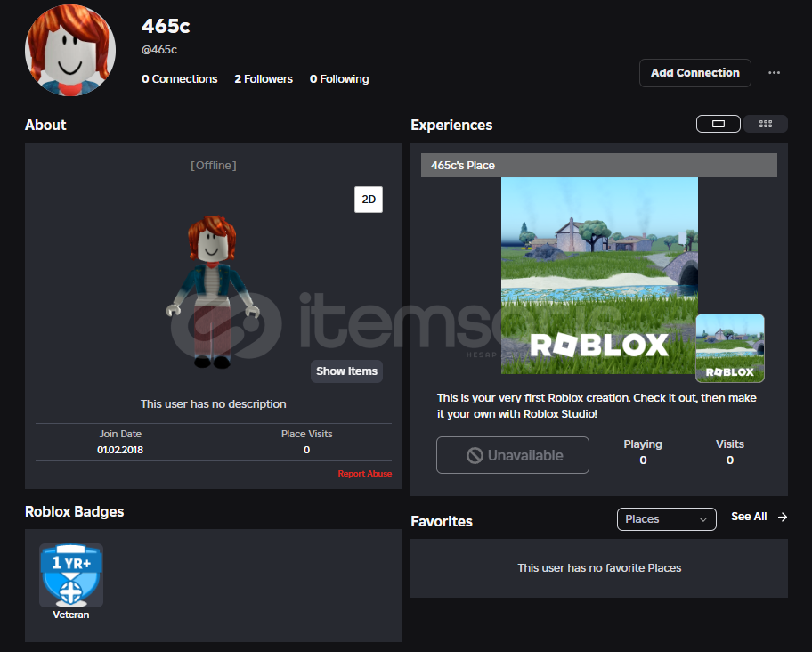Click the 3D avatar character model
Screen dimensions: 812x652
tap(212, 290)
